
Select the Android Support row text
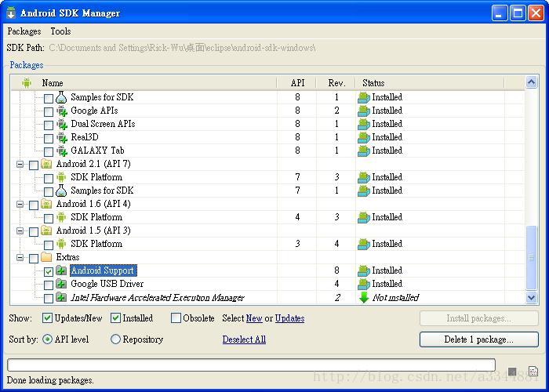coord(103,270)
